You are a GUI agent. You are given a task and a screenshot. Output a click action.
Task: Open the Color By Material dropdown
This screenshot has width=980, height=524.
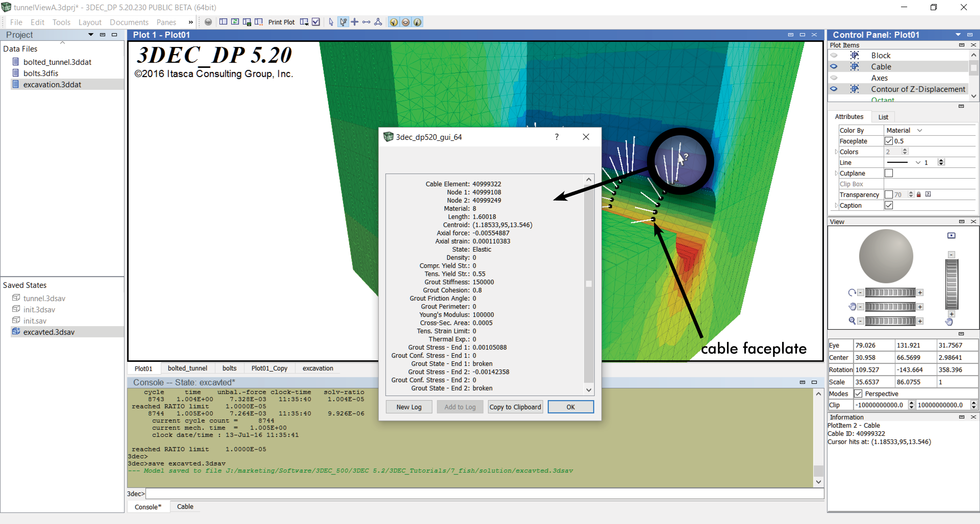[x=904, y=130]
